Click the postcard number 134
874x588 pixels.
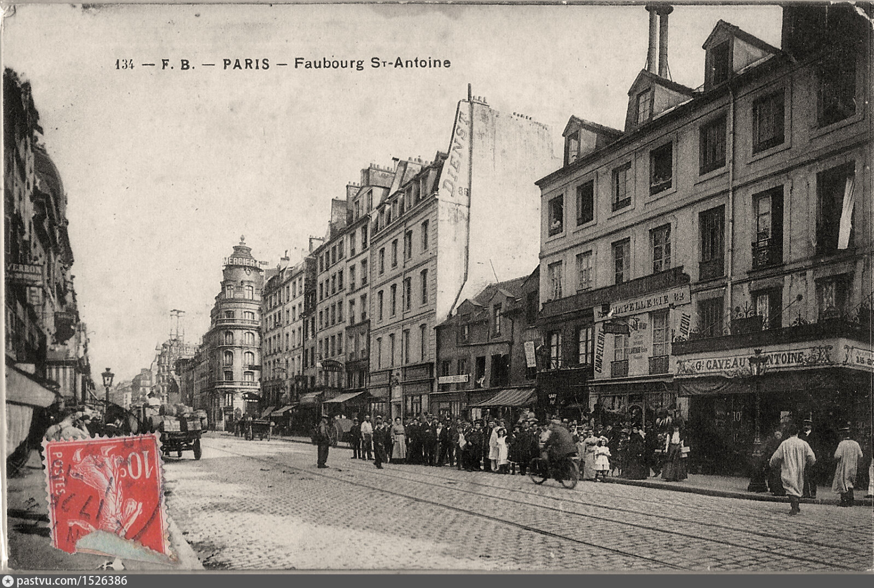[125, 64]
